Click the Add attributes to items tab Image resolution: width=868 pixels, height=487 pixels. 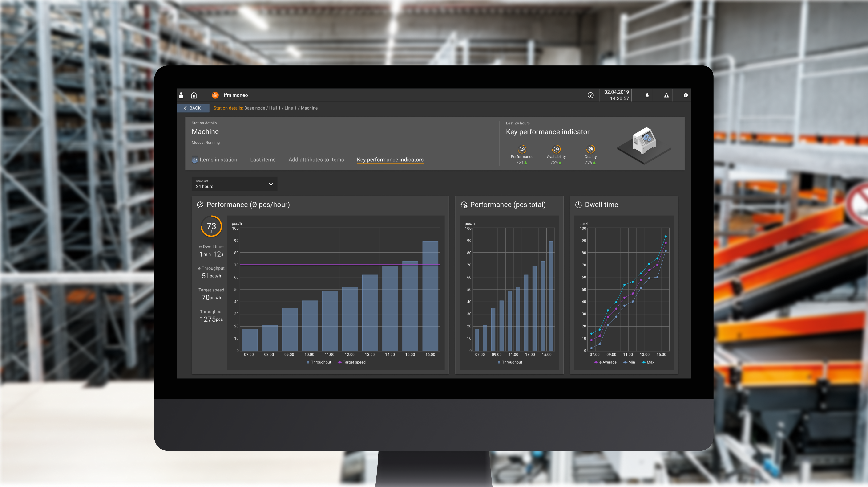coord(316,159)
